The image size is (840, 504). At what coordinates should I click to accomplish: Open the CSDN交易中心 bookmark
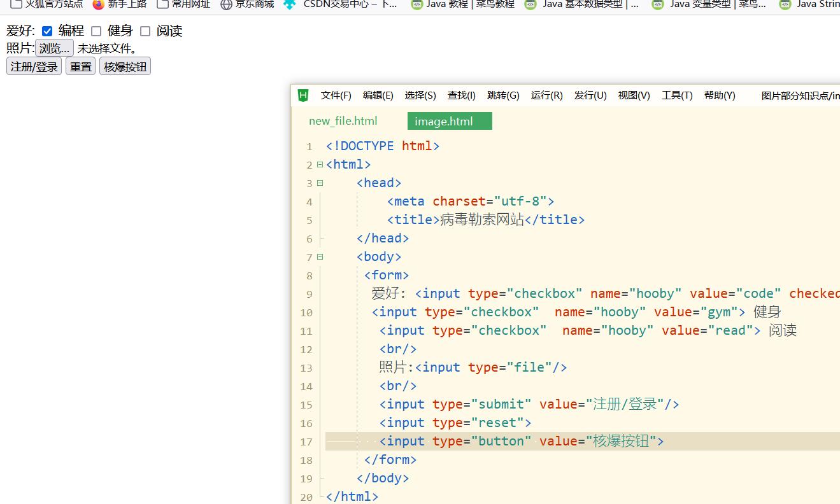pos(341,4)
